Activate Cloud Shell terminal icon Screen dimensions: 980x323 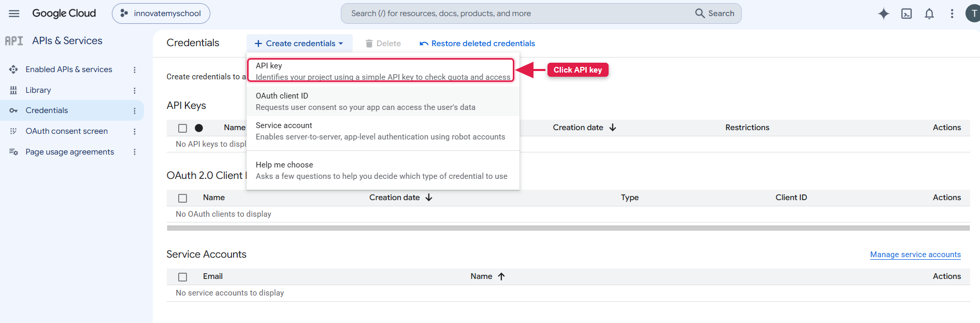pos(906,13)
